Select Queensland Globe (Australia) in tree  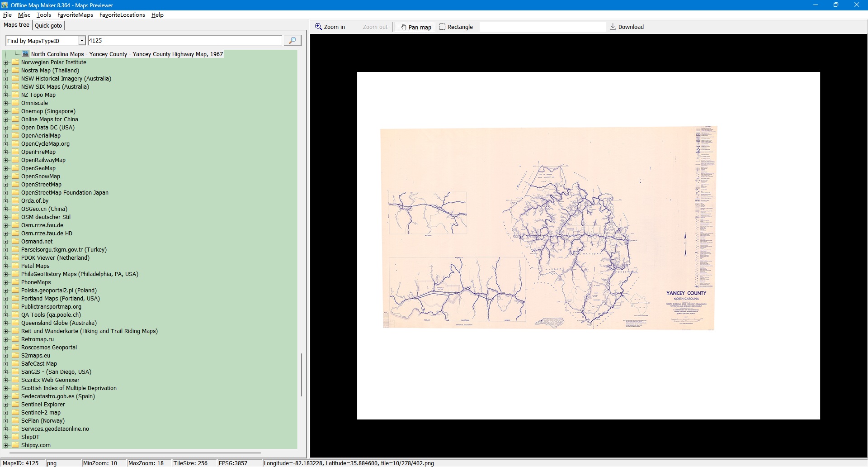59,323
